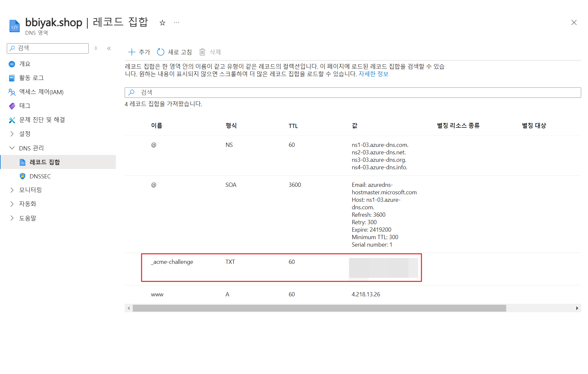Open the ellipsis more options menu
The width and height of the screenshot is (588, 374).
(177, 22)
